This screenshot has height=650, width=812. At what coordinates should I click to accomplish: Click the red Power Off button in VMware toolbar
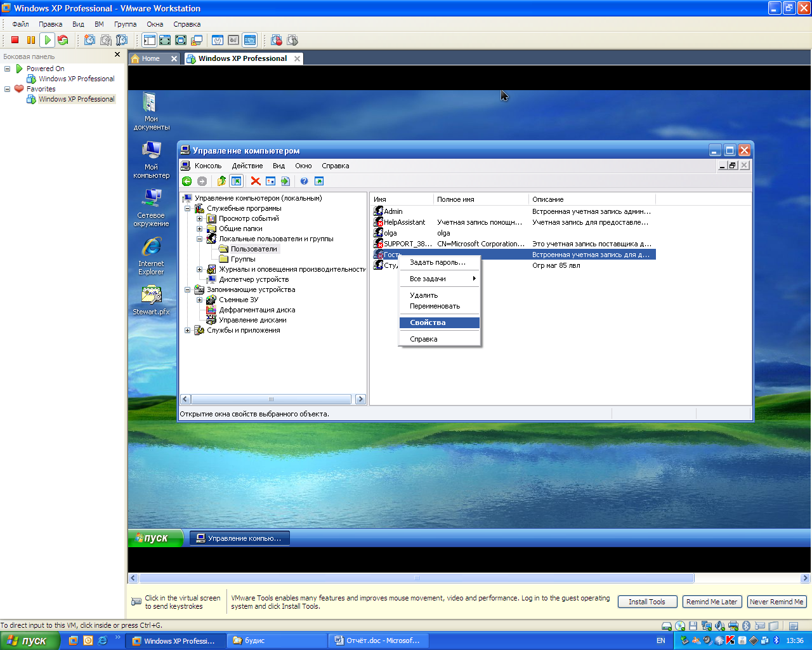[15, 40]
